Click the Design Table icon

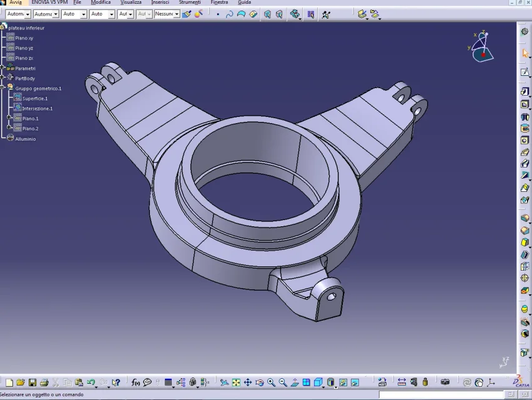(168, 382)
